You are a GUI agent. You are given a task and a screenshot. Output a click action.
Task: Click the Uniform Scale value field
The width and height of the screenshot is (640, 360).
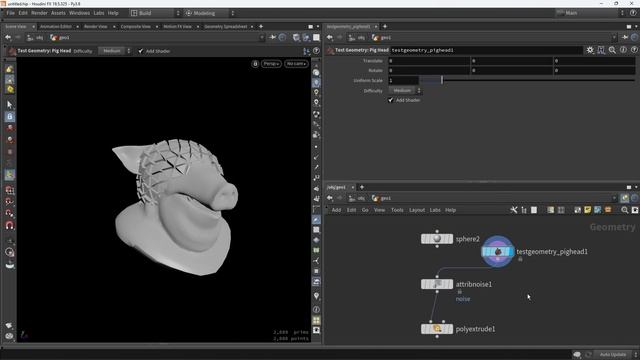coord(403,80)
